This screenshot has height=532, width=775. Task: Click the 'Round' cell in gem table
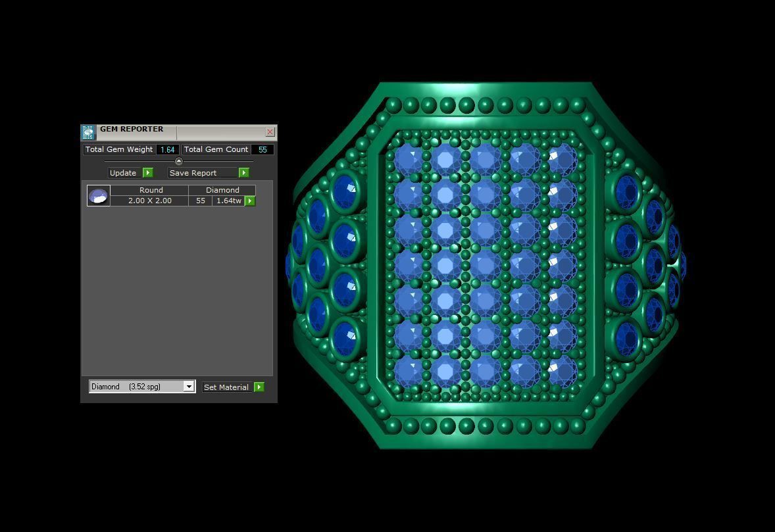[151, 190]
